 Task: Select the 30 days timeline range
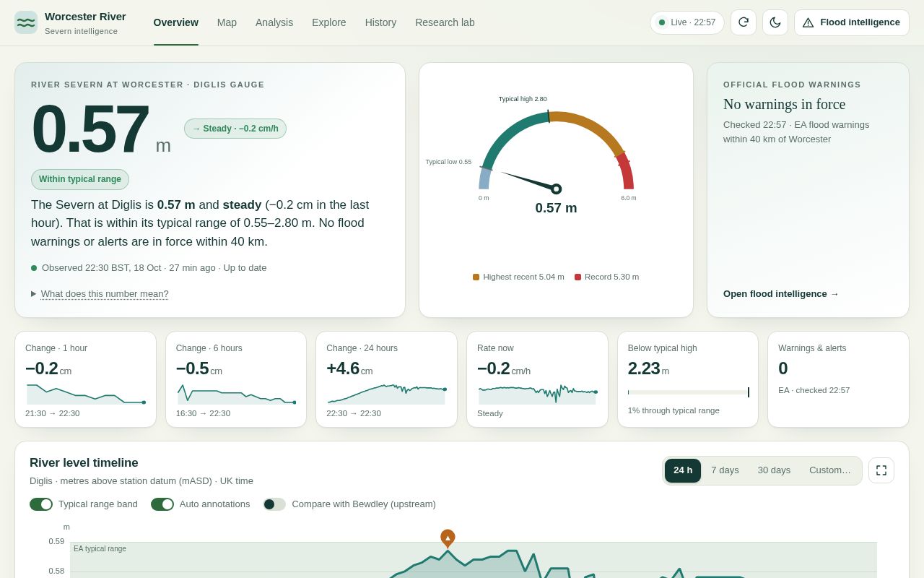[x=774, y=470]
